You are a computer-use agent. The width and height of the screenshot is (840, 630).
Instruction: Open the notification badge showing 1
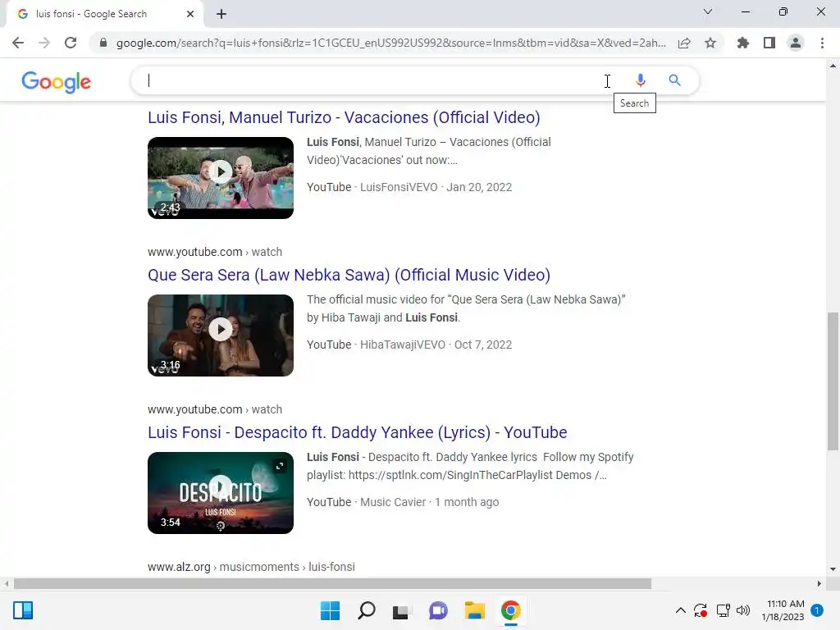(x=817, y=610)
